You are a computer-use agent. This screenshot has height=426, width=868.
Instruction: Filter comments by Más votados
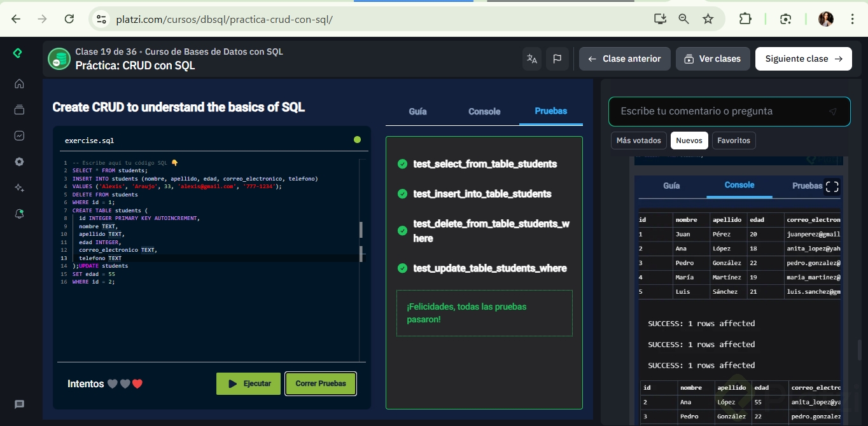coord(639,141)
